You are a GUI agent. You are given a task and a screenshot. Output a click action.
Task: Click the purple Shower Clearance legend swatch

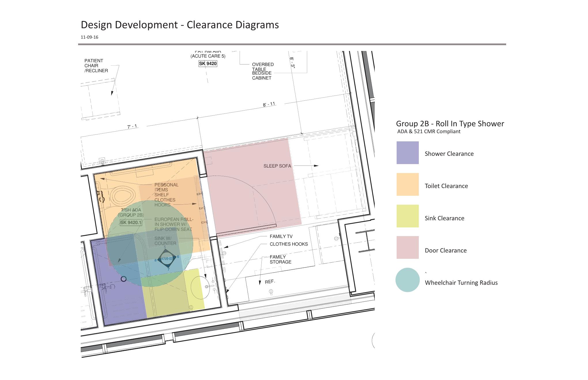tap(407, 153)
